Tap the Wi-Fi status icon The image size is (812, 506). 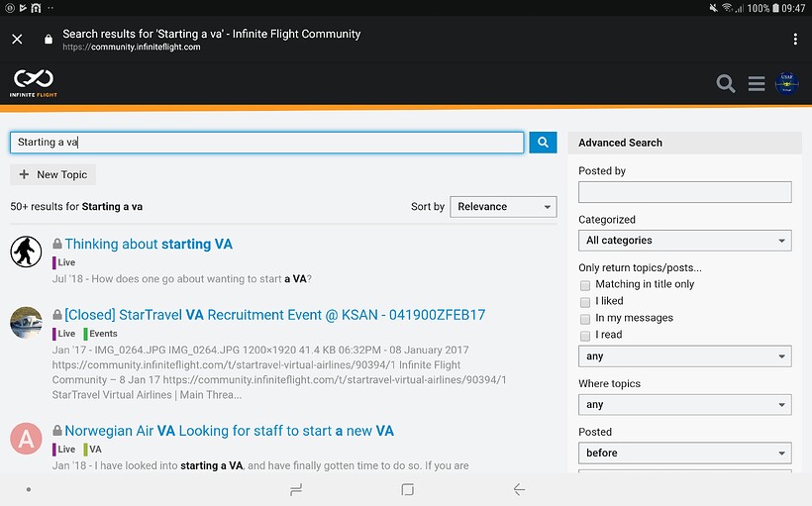coord(727,8)
